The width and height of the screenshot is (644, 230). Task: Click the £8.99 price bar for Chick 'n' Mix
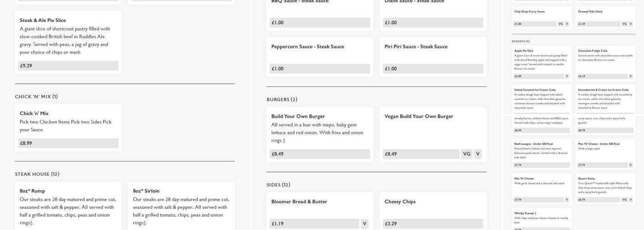click(x=68, y=144)
